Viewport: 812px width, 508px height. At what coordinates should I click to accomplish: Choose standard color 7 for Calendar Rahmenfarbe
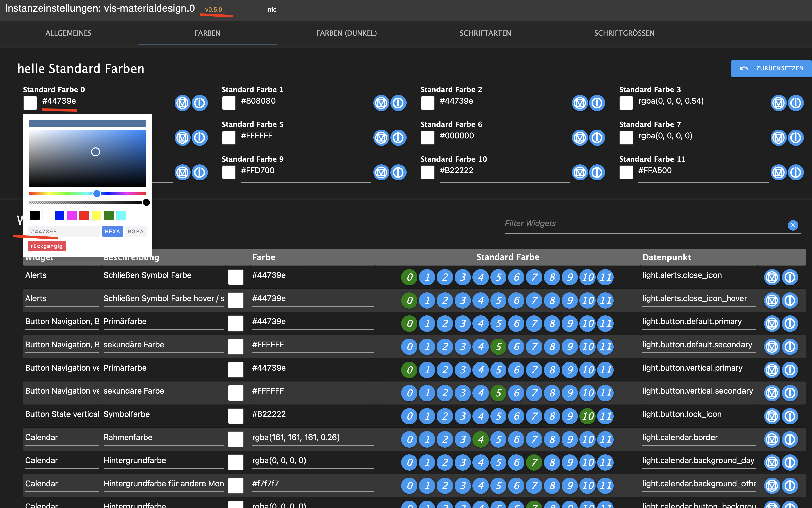534,439
